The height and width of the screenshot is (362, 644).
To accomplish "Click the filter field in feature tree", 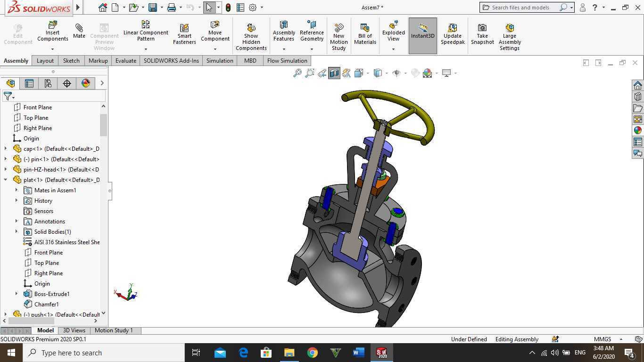I will (x=53, y=96).
